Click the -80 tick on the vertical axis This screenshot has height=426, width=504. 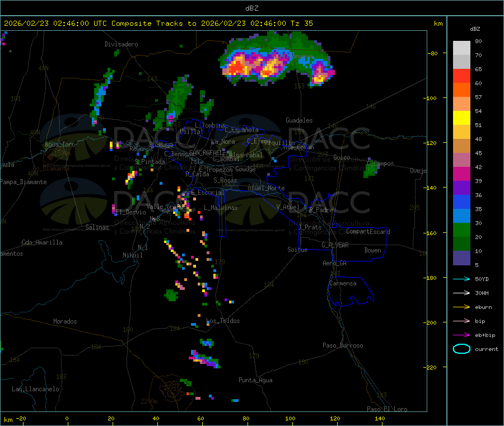(432, 53)
